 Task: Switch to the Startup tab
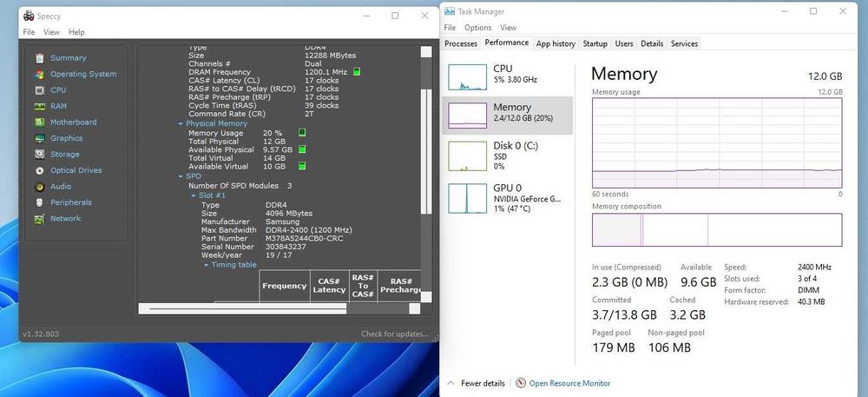pos(595,43)
